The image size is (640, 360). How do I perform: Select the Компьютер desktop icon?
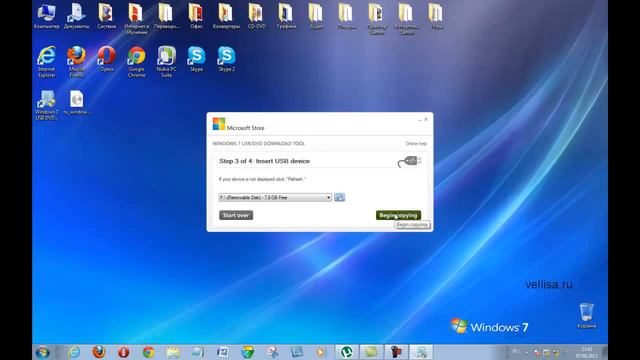point(47,16)
